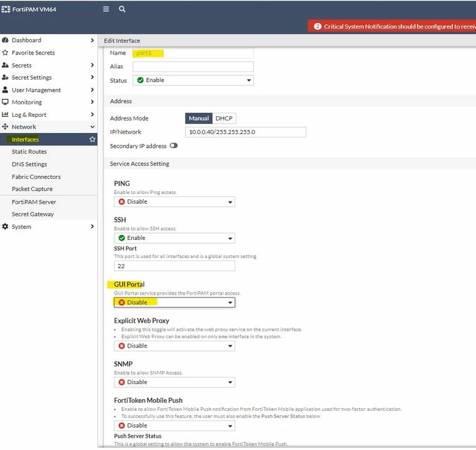Expand the Secret Settings chevron
Screen dimensions: 476x450
(x=92, y=77)
